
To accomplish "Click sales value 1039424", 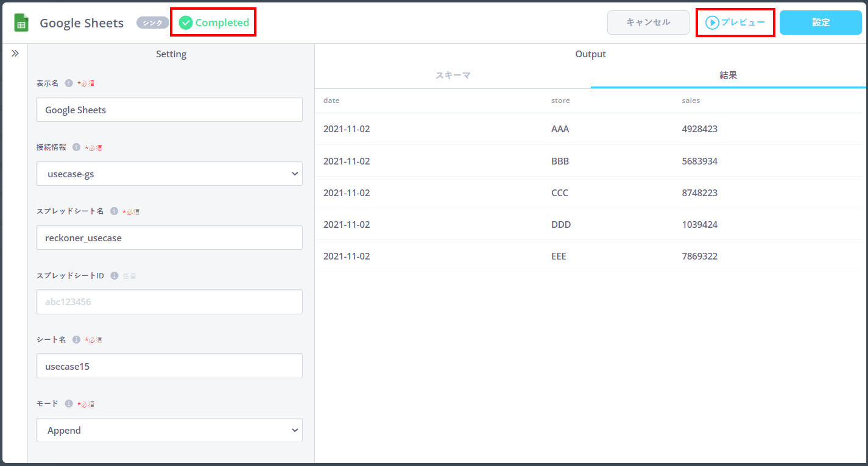I will click(x=700, y=224).
